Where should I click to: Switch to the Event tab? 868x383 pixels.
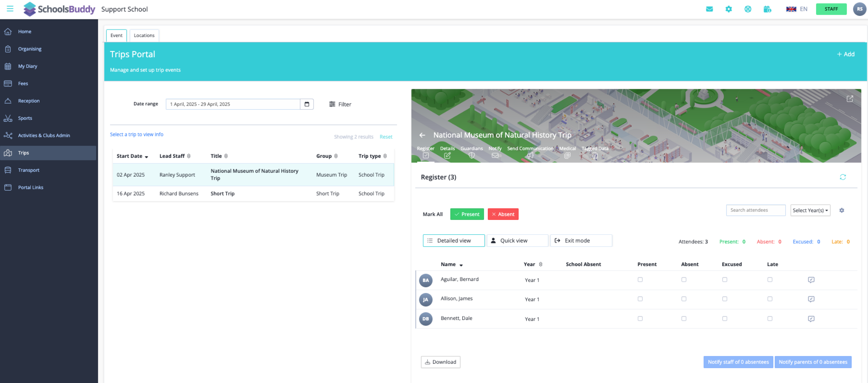[116, 35]
